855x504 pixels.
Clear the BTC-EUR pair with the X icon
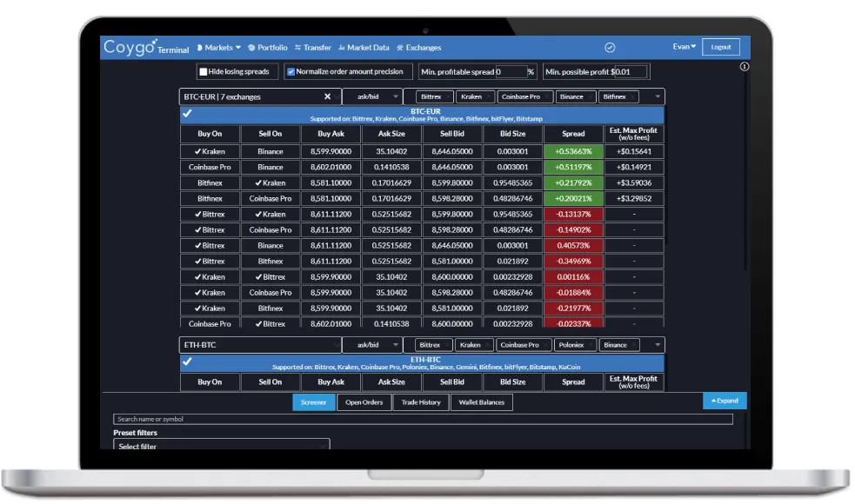[327, 96]
